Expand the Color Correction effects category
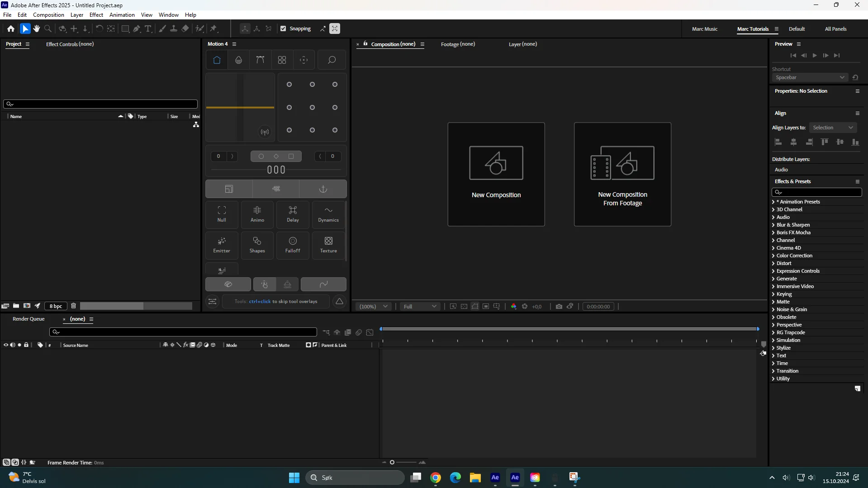Screen dimensions: 868x488 pyautogui.click(x=773, y=256)
